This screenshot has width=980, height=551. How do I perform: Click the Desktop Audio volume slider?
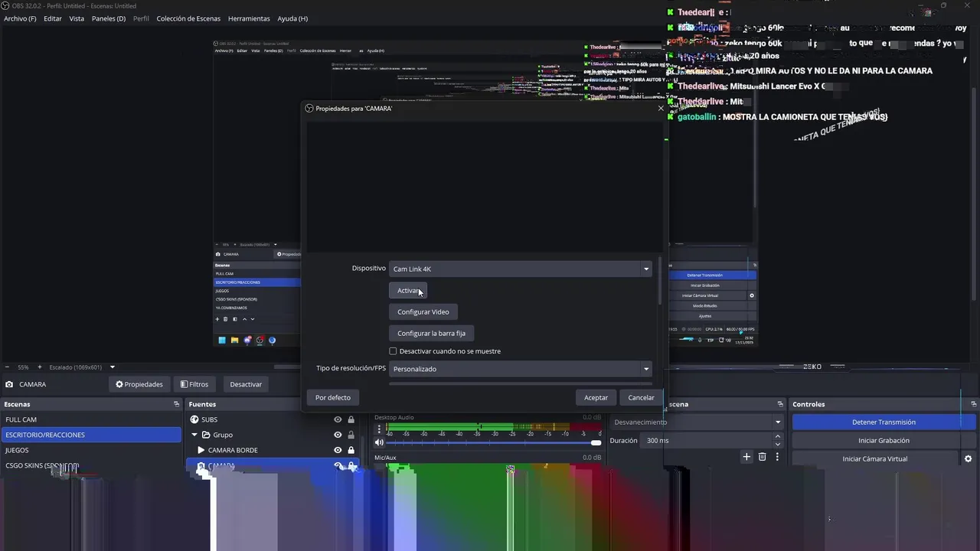pyautogui.click(x=494, y=442)
